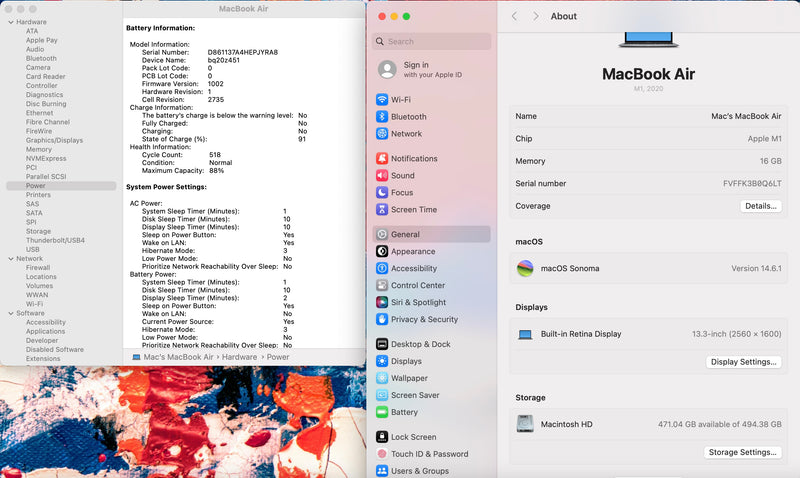Select Storage in System Information Hardware list

pos(38,231)
